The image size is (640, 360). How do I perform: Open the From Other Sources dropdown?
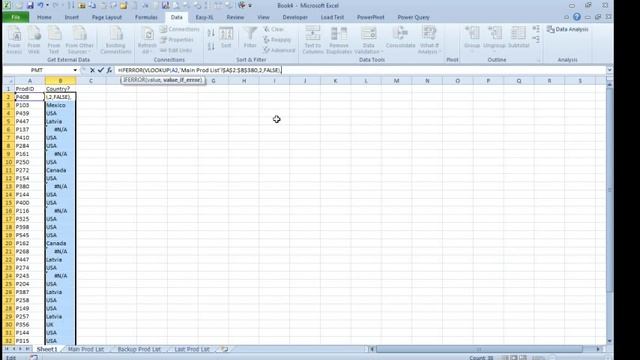coord(79,40)
